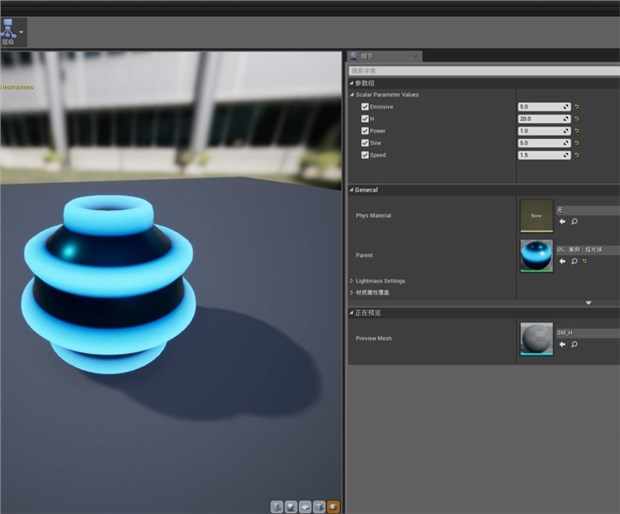Viewport: 620px width, 514px height.
Task: Reset the Size parameter to default
Action: (577, 143)
